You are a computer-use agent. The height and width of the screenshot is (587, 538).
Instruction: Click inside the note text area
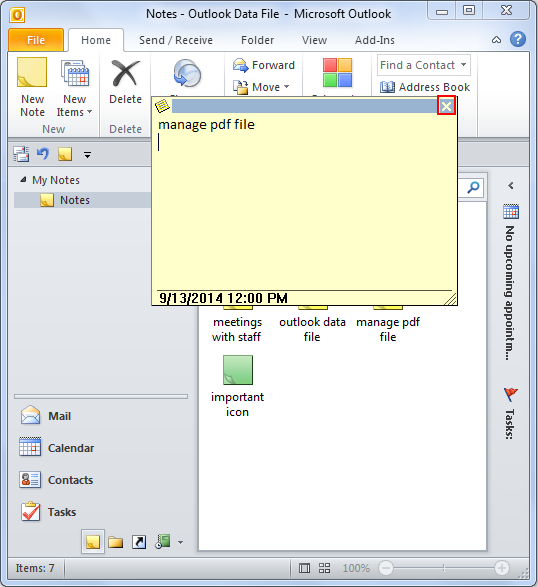(304, 202)
